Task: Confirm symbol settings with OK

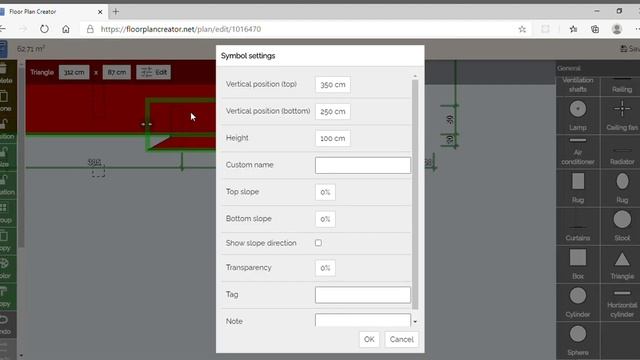Action: click(x=369, y=339)
